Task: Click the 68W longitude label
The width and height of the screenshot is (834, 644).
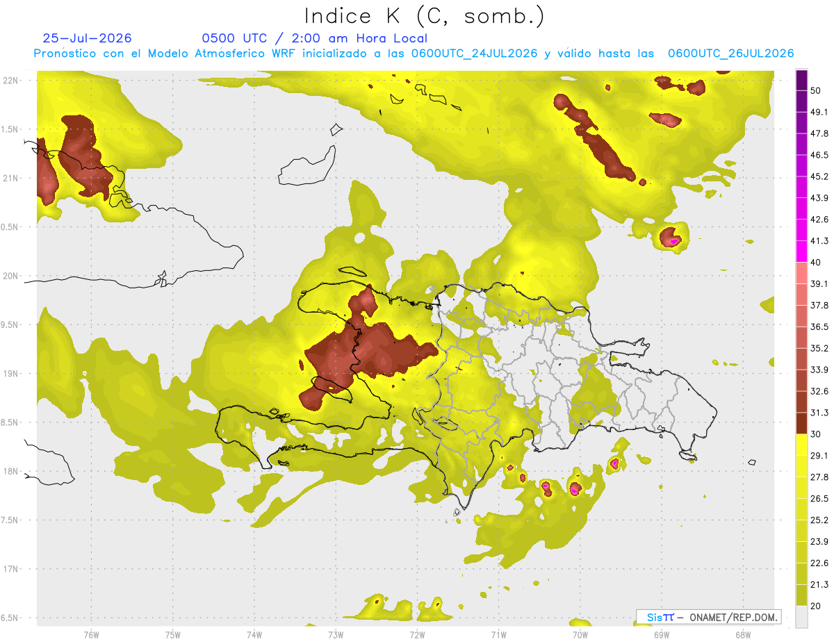Action: tap(742, 635)
